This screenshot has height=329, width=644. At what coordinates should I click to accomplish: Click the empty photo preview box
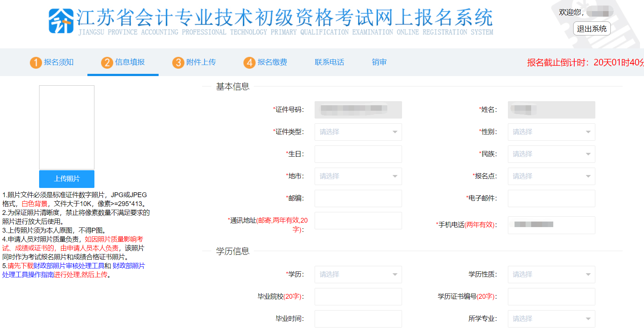tap(67, 127)
